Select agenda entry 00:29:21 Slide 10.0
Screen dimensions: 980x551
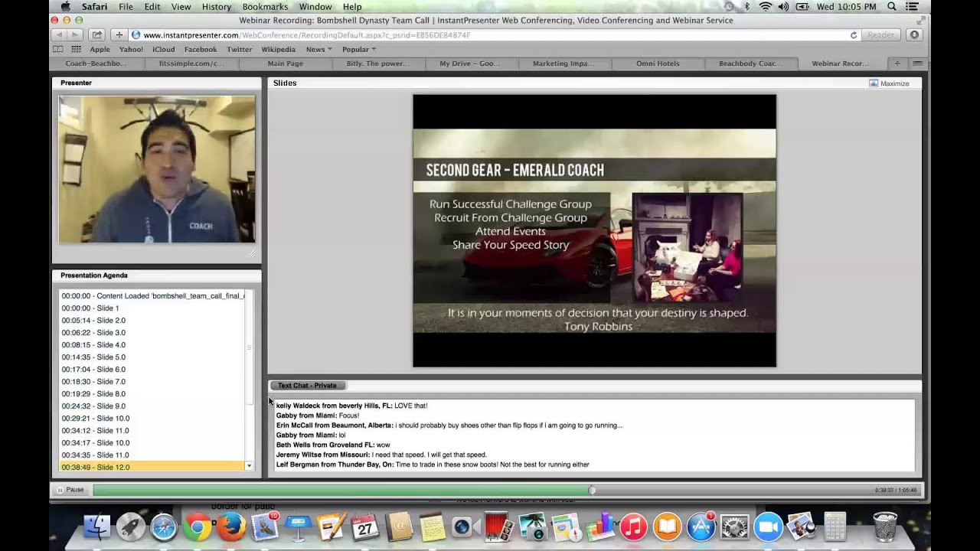(96, 419)
